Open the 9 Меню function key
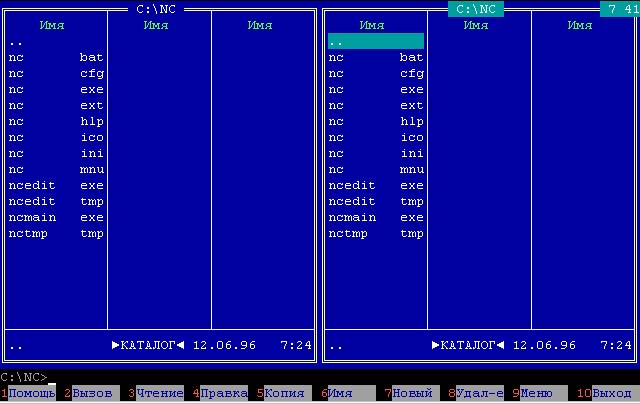Image resolution: width=640 pixels, height=404 pixels. click(540, 393)
